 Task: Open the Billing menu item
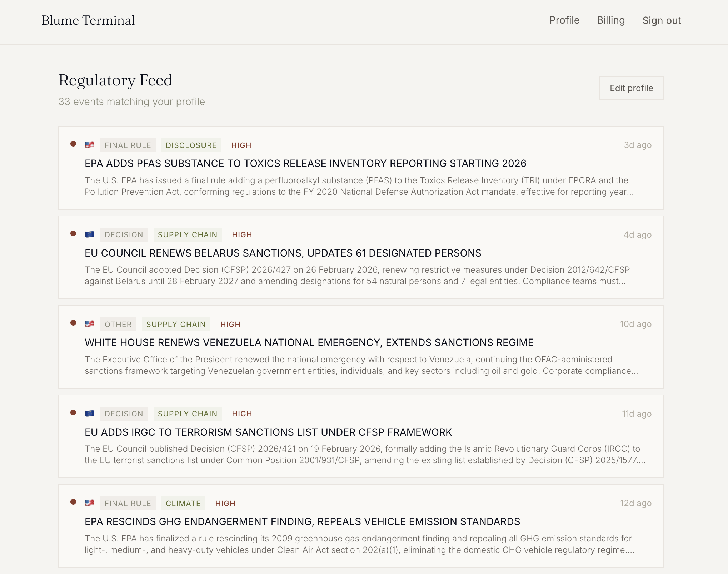pyautogui.click(x=611, y=20)
